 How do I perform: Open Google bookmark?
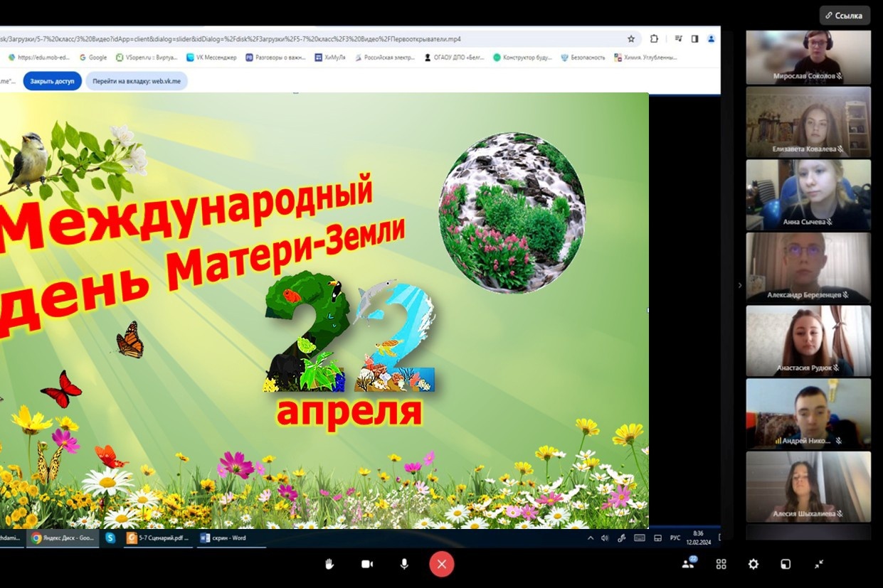[x=93, y=58]
